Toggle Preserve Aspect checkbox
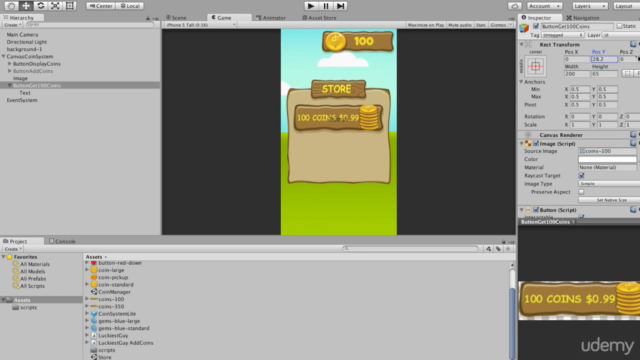This screenshot has width=640, height=360. click(581, 192)
